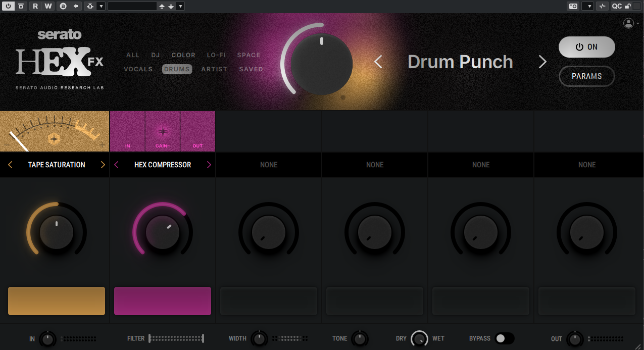The image size is (644, 350).
Task: Open the HEX COMPRESSOR effect selector
Action: pos(163,165)
